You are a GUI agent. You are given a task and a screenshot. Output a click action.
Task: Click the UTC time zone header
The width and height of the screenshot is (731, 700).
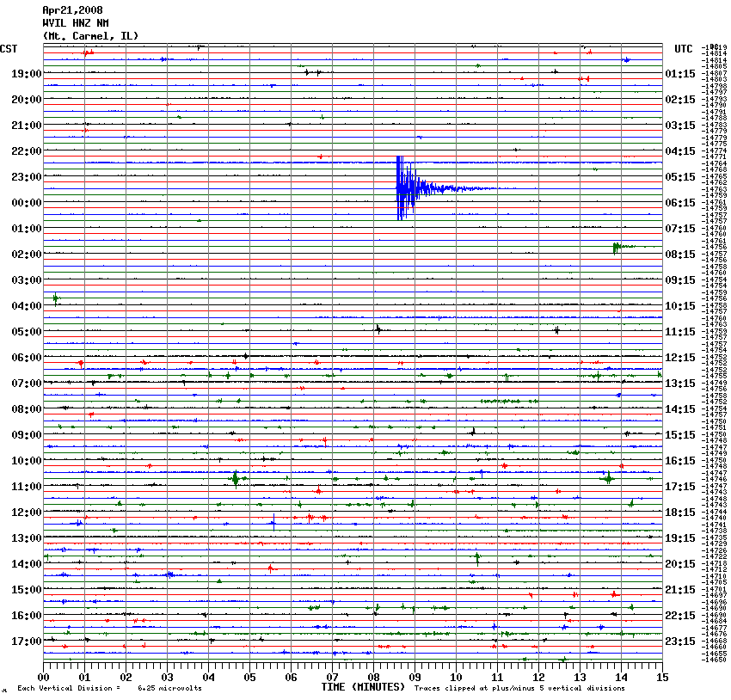pyautogui.click(x=684, y=49)
